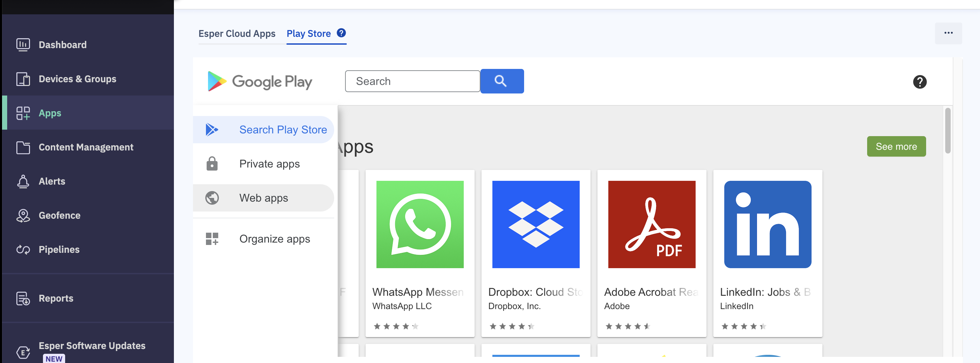Click the Play Store vertical scrollbar
The width and height of the screenshot is (980, 363).
click(x=947, y=131)
